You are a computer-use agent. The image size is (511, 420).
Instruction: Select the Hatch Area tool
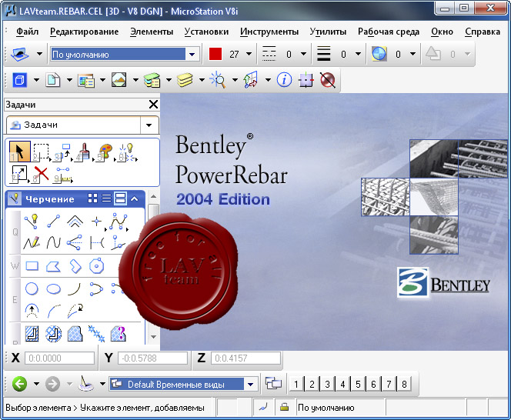pyautogui.click(x=32, y=334)
